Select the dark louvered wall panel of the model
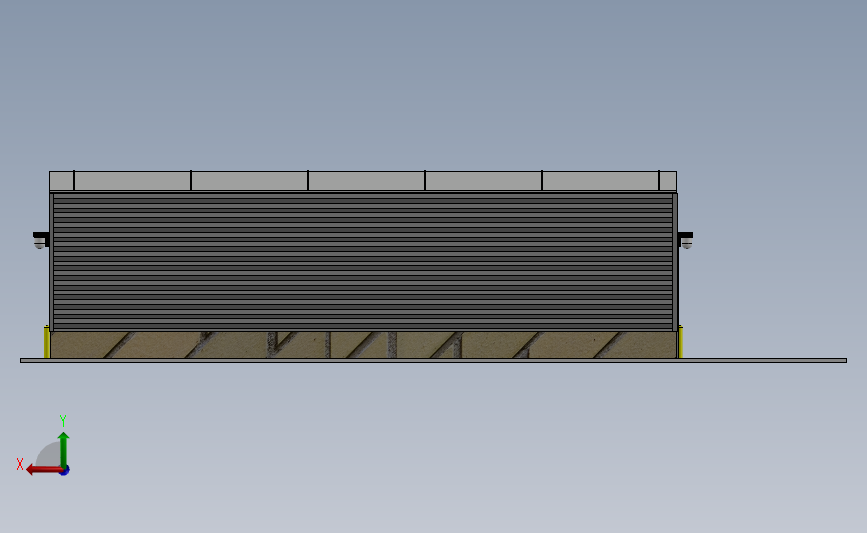867x533 pixels. pyautogui.click(x=363, y=262)
